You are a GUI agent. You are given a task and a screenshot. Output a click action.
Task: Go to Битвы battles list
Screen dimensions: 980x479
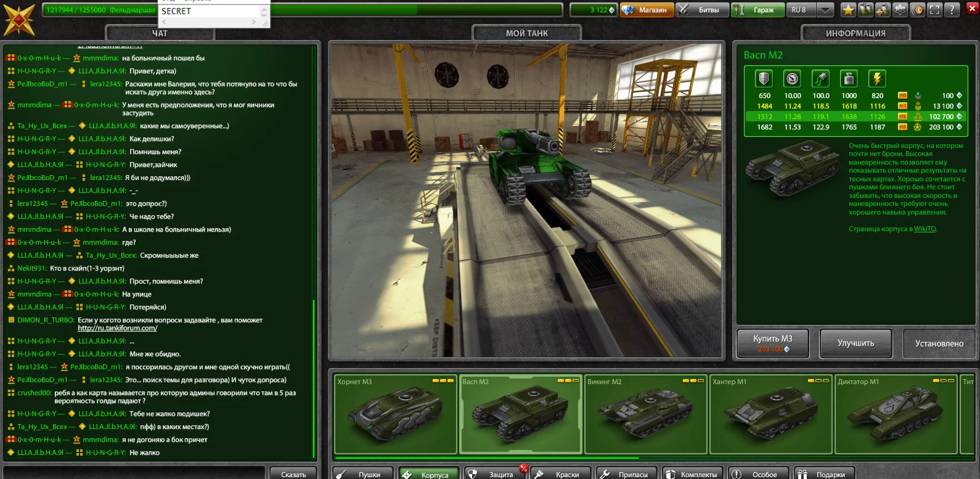(x=702, y=10)
